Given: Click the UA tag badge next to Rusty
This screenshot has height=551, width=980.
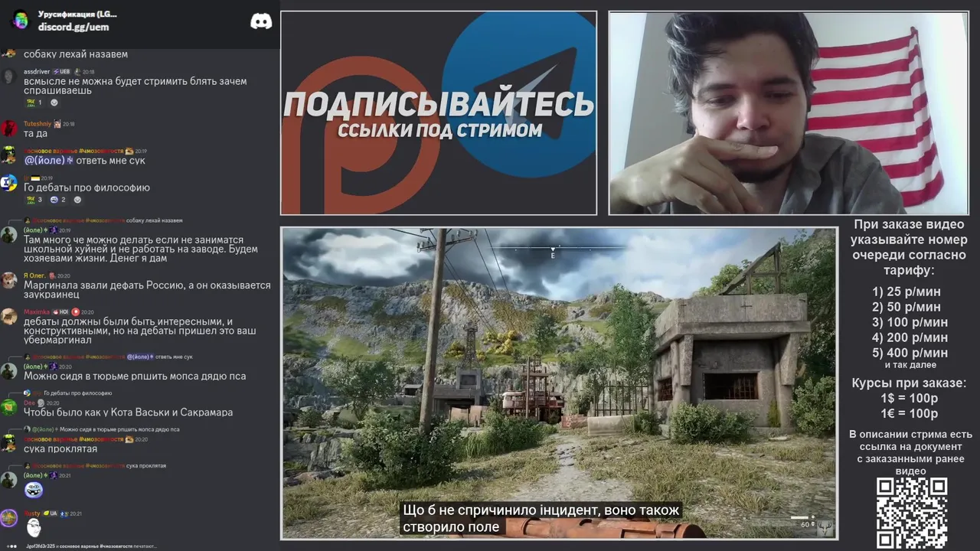Looking at the screenshot, I should point(51,514).
